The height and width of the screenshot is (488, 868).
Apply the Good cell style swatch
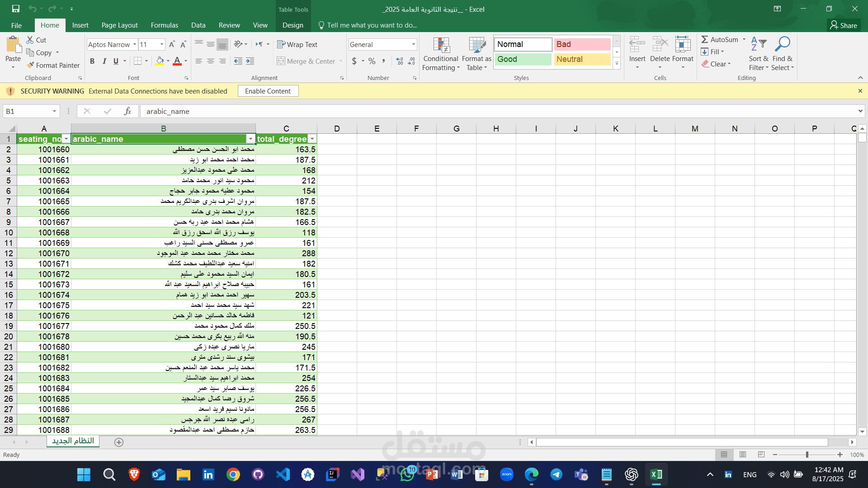coord(523,59)
